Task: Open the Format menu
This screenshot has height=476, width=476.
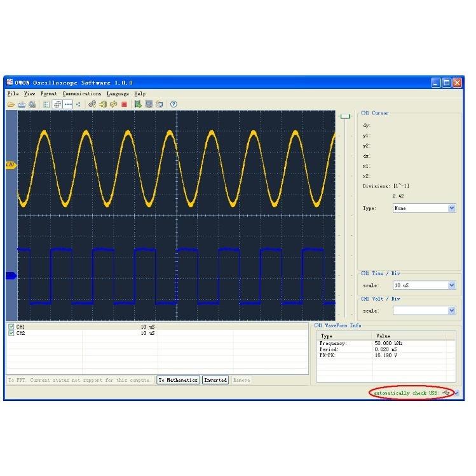Action: pos(49,93)
